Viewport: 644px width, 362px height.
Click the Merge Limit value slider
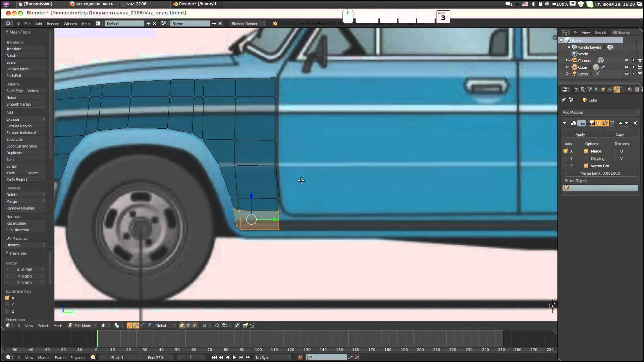coord(600,173)
